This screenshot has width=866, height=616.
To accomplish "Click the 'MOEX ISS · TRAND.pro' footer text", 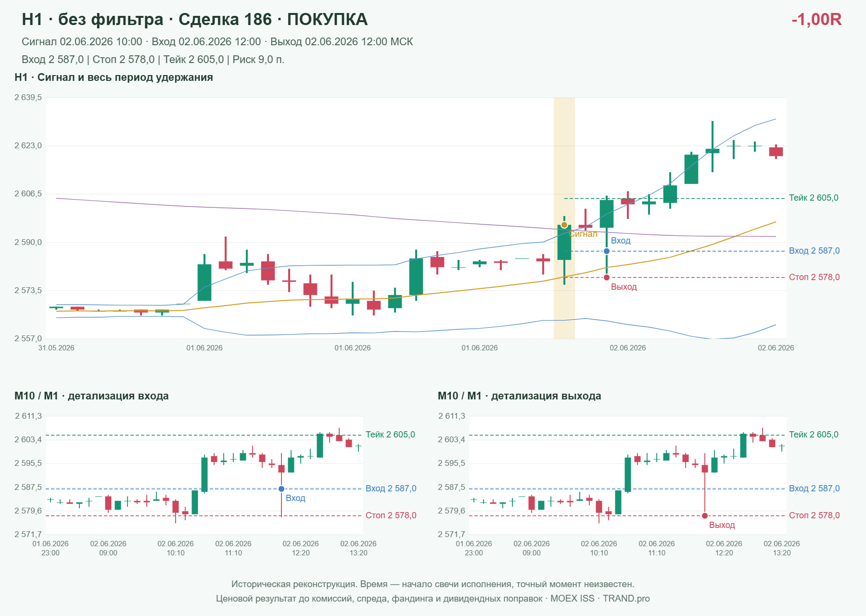I will click(600, 599).
